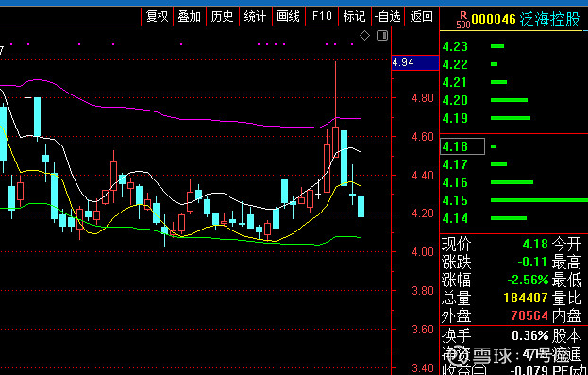
Task: Open the 统计 statistics tool
Action: [x=256, y=16]
